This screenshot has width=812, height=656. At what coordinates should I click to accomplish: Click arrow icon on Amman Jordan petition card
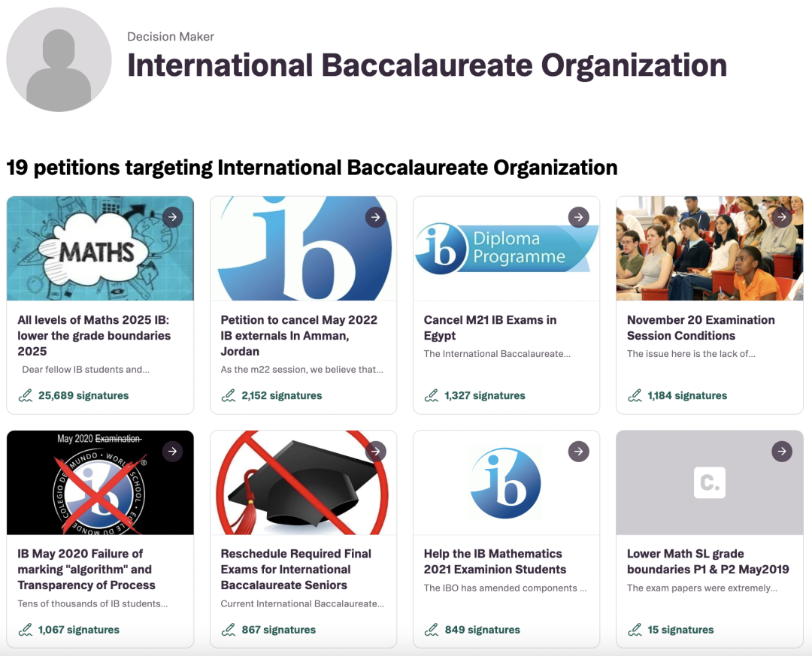375,217
